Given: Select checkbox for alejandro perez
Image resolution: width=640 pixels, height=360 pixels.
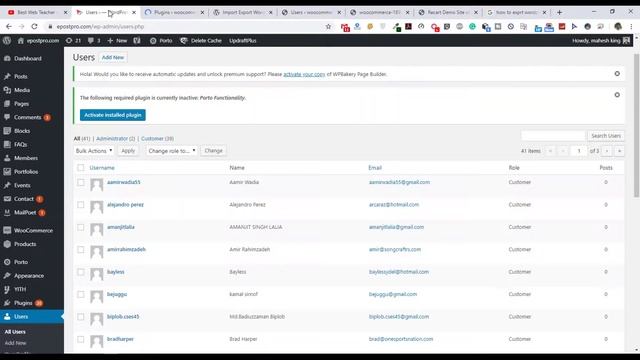Looking at the screenshot, I should tap(81, 205).
